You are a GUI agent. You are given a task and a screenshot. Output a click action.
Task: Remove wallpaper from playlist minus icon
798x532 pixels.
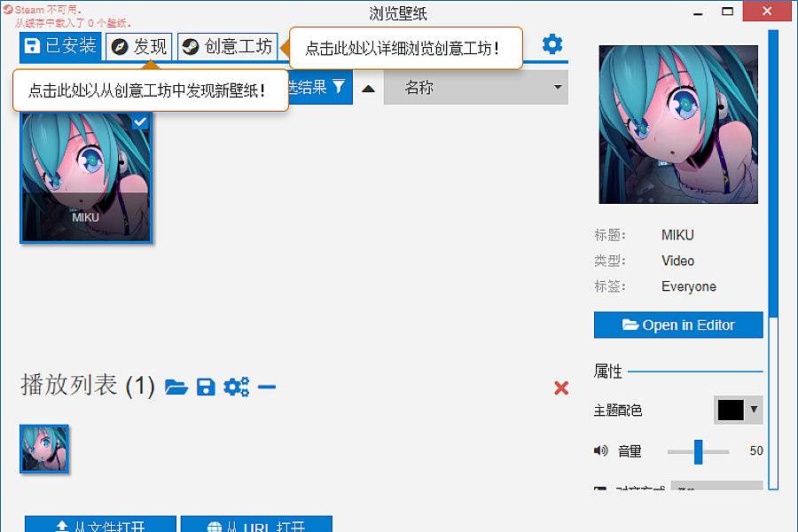[x=267, y=387]
